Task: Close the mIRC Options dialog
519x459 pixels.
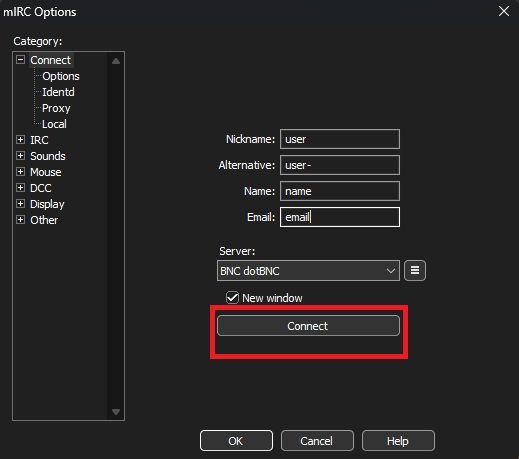Action: coord(504,11)
